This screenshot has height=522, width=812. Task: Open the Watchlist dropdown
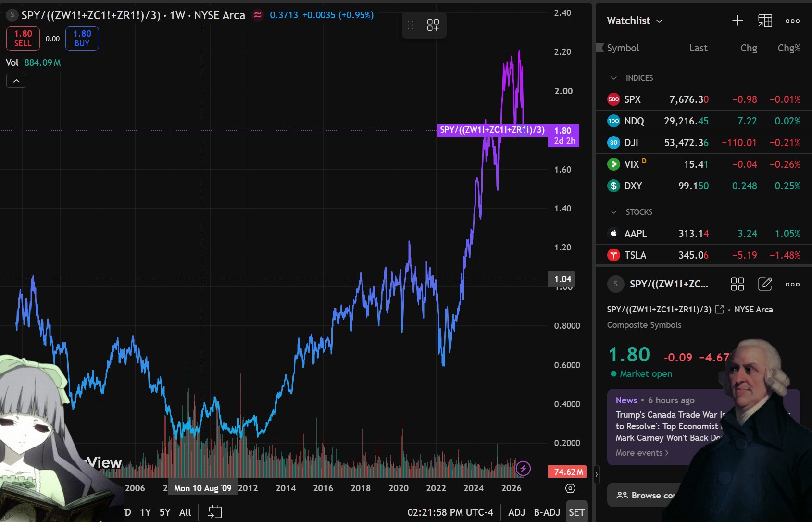[635, 21]
